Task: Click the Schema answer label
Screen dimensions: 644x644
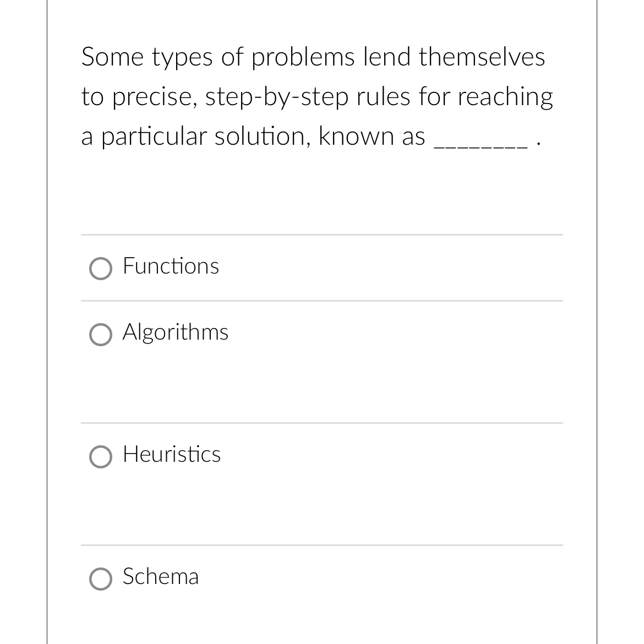Action: 160,577
